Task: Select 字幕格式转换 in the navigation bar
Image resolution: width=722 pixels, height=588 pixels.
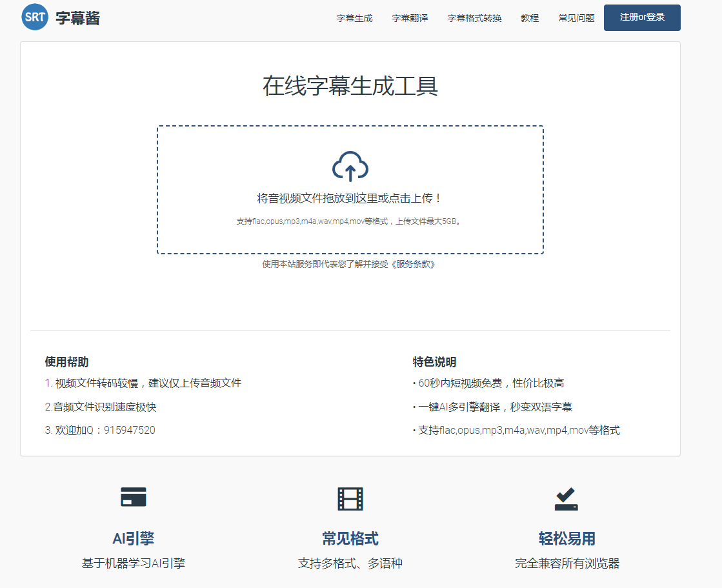Action: 474,18
